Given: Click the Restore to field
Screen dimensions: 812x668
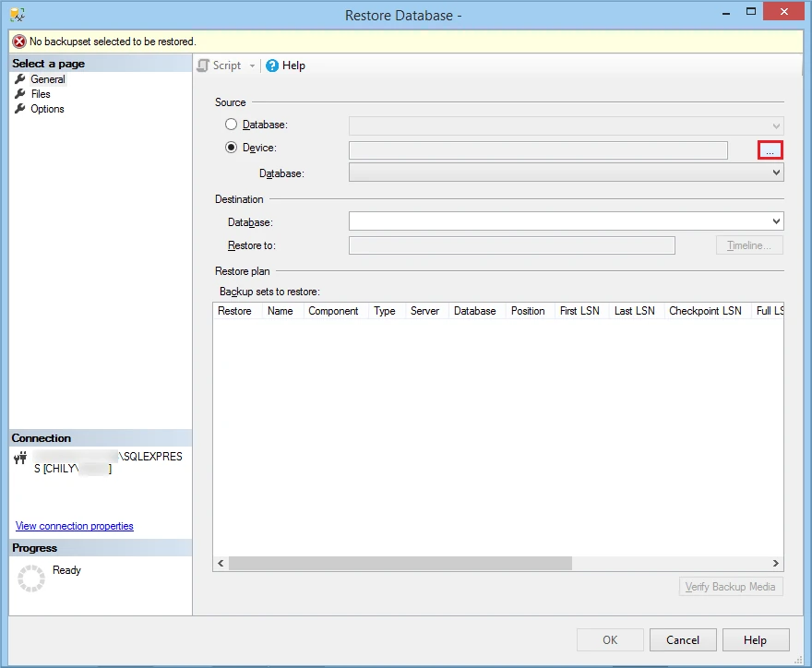Looking at the screenshot, I should [x=511, y=245].
